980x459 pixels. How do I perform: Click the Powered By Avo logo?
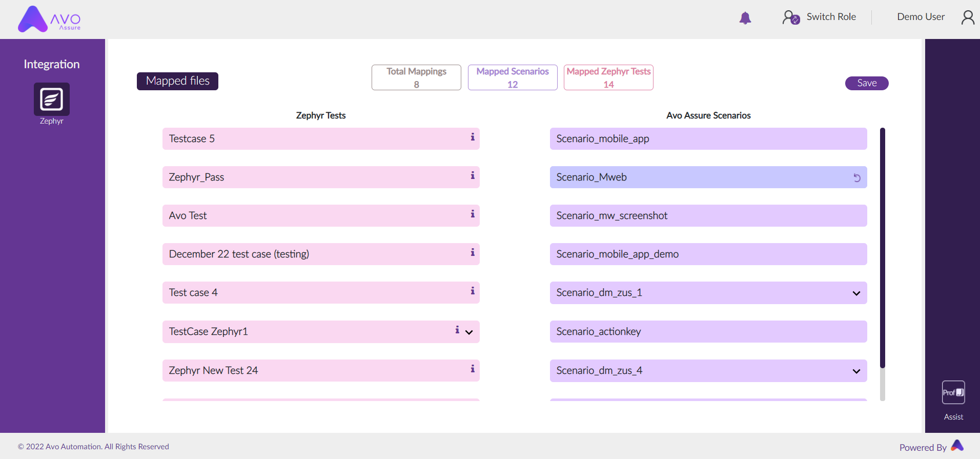[x=957, y=445]
